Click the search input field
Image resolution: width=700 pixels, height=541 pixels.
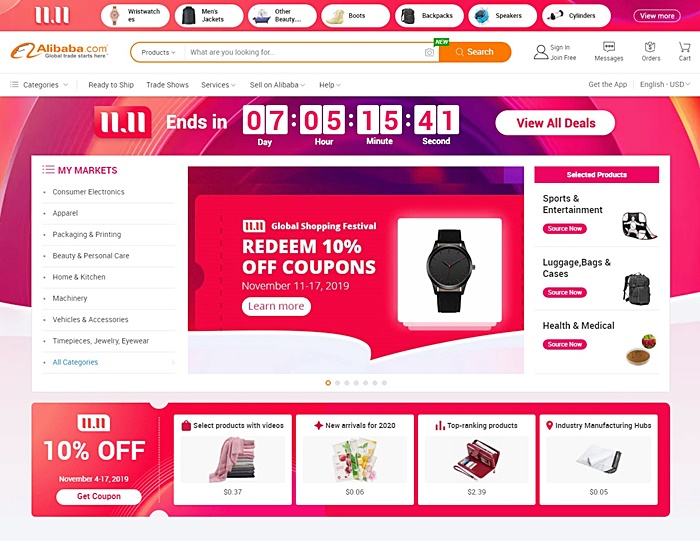(306, 52)
